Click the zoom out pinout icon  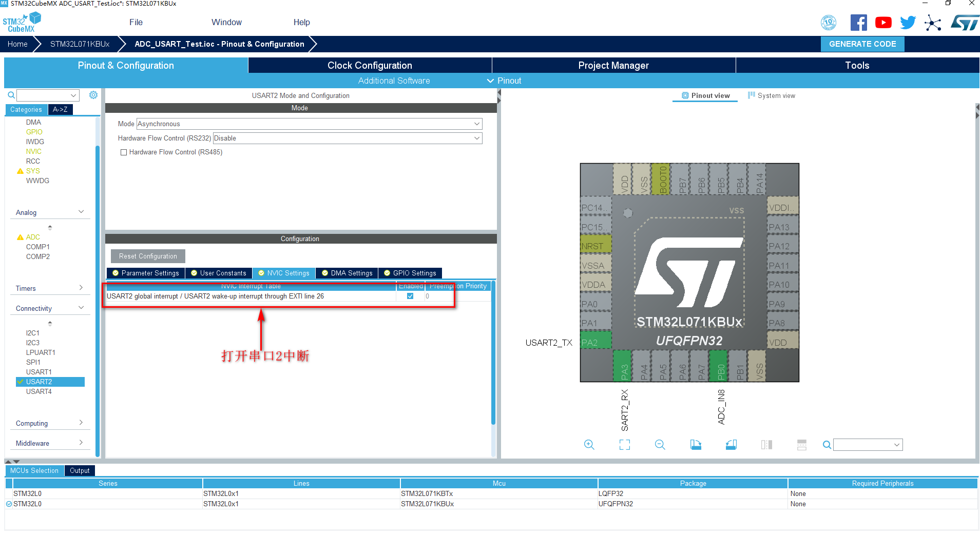pos(660,445)
